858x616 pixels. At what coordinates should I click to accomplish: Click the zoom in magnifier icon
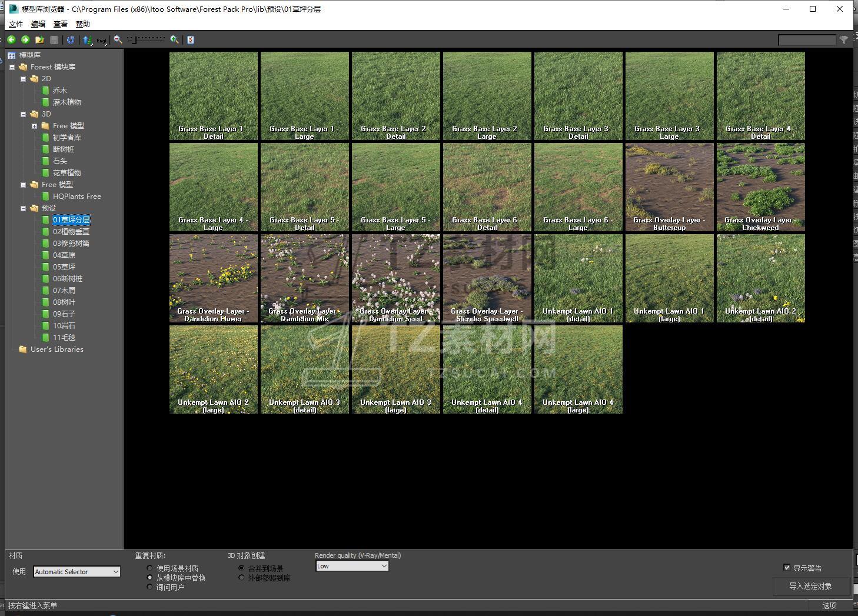coord(174,39)
